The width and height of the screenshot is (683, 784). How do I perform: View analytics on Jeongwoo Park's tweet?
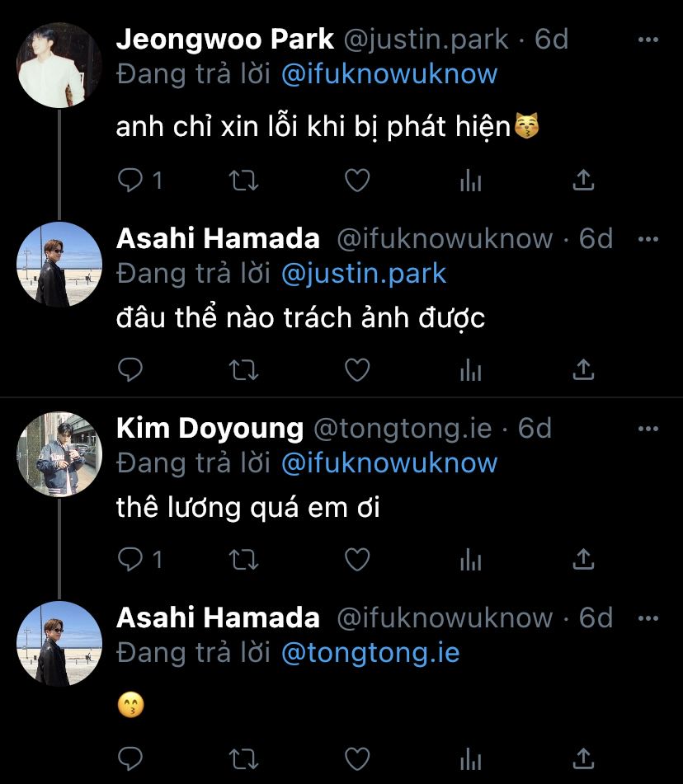click(470, 181)
